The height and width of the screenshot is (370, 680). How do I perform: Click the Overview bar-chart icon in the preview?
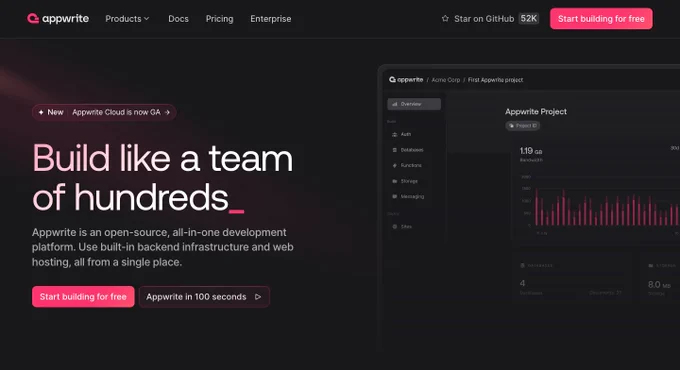(x=395, y=104)
